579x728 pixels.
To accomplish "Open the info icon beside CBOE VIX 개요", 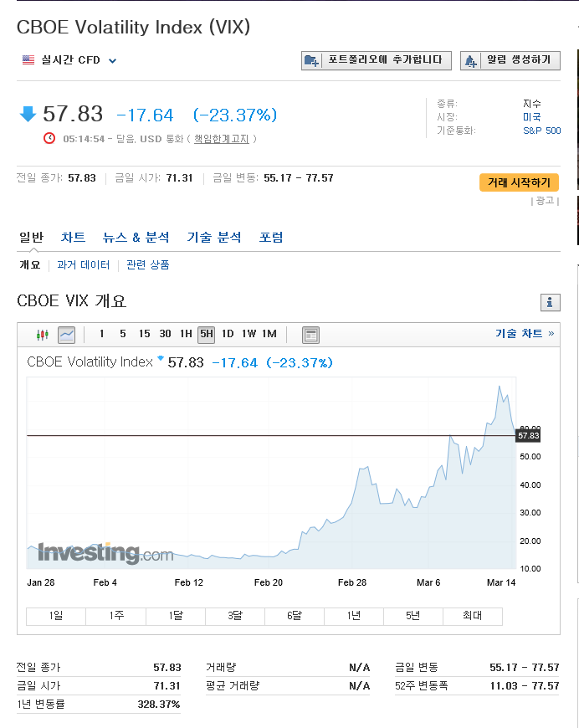I will pos(551,302).
